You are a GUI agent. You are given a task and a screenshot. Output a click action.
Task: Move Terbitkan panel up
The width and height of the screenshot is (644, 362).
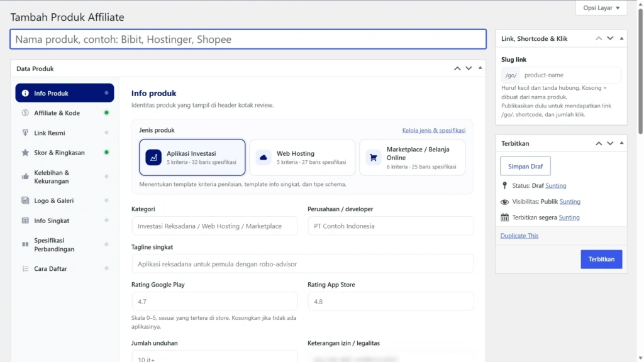point(599,143)
